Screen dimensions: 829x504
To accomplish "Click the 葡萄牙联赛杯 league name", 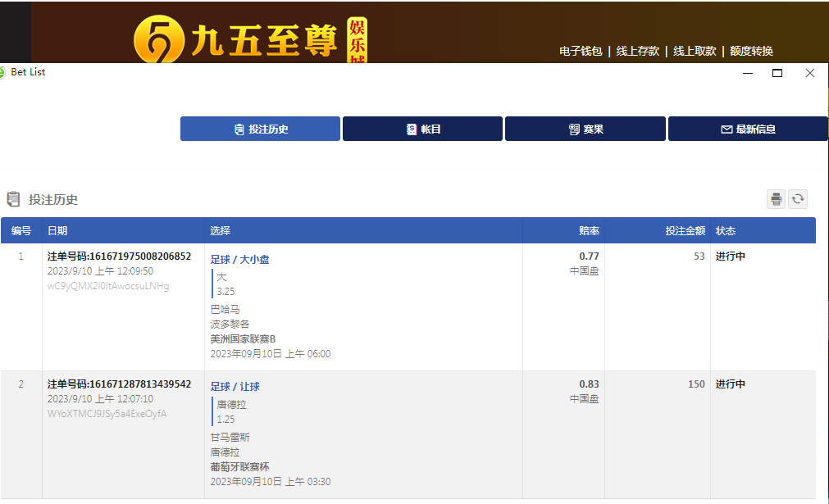I will (239, 467).
